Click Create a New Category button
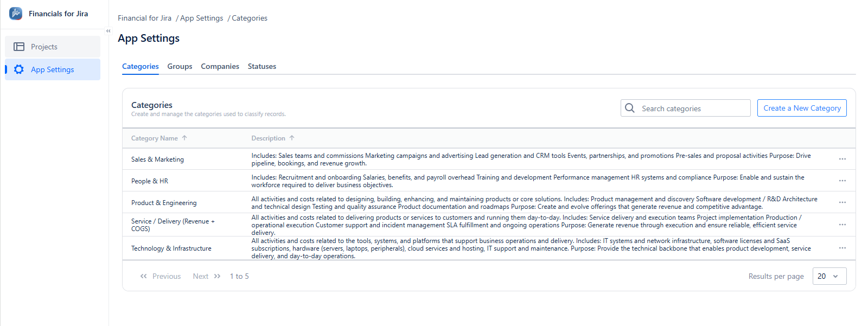This screenshot has width=868, height=326. coord(802,108)
